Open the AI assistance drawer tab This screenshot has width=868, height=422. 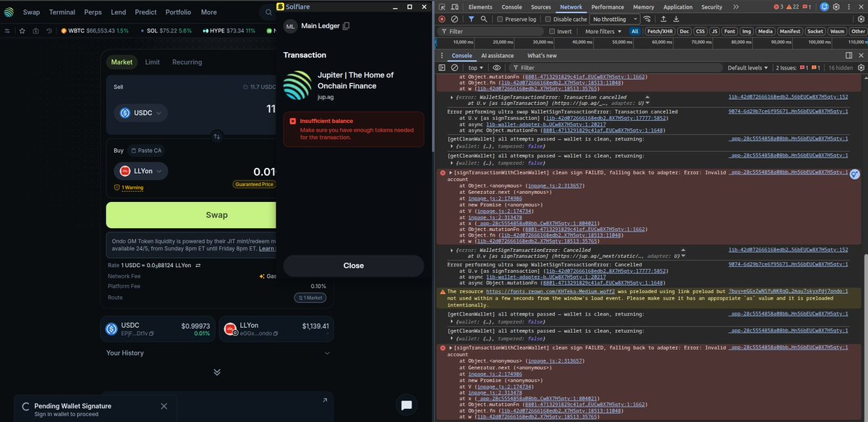pos(498,56)
